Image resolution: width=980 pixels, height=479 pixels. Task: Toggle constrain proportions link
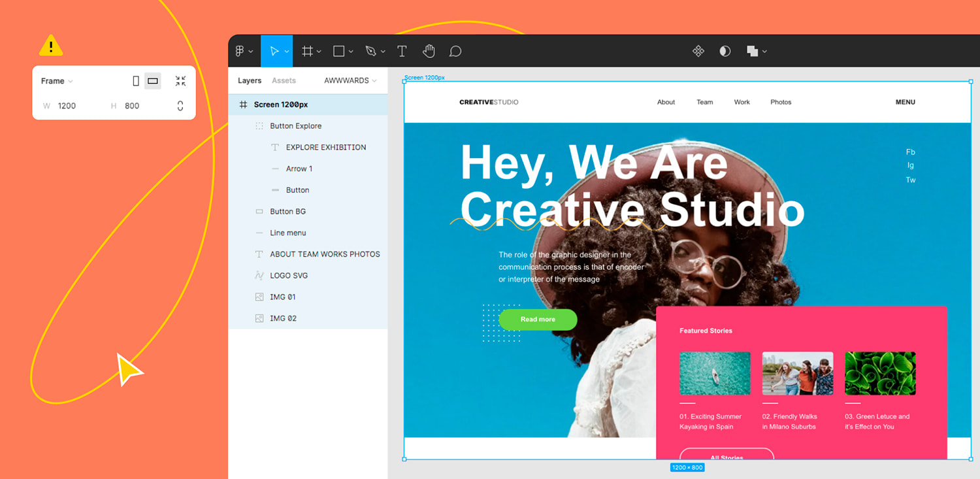(x=180, y=106)
